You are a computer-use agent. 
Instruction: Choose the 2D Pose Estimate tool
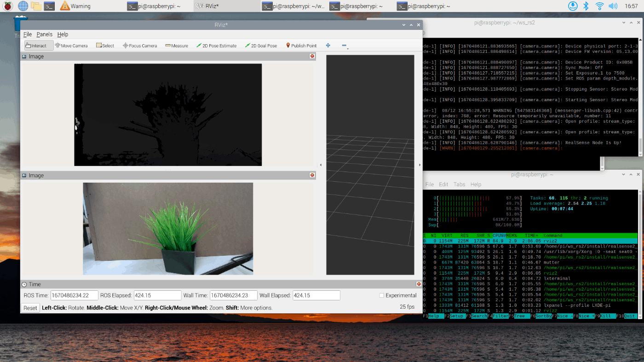pyautogui.click(x=217, y=46)
